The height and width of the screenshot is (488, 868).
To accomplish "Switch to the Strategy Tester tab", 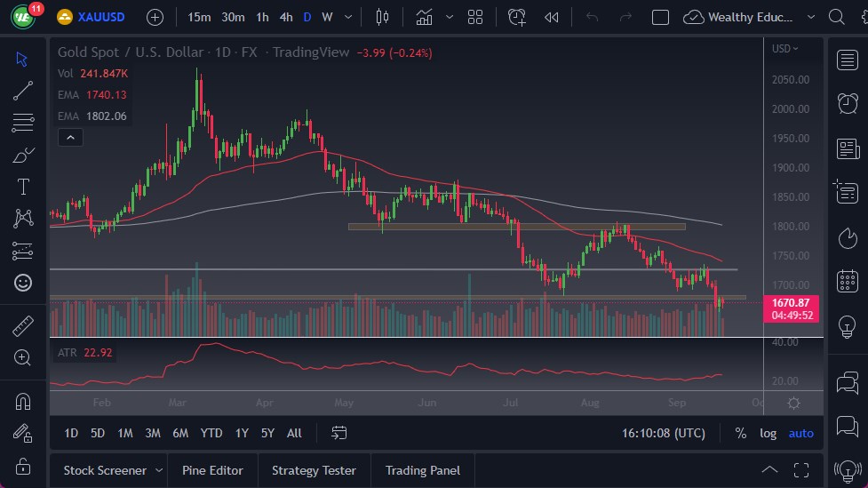I will point(314,470).
